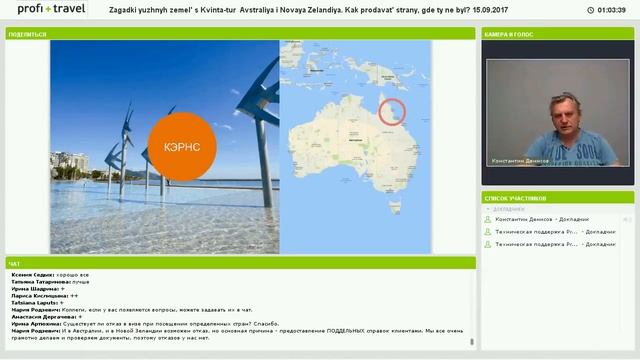Click Мария Родзевич reply about ПОДДЕЛЬНЫХ справок
The height and width of the screenshot is (360, 640).
[x=238, y=334]
